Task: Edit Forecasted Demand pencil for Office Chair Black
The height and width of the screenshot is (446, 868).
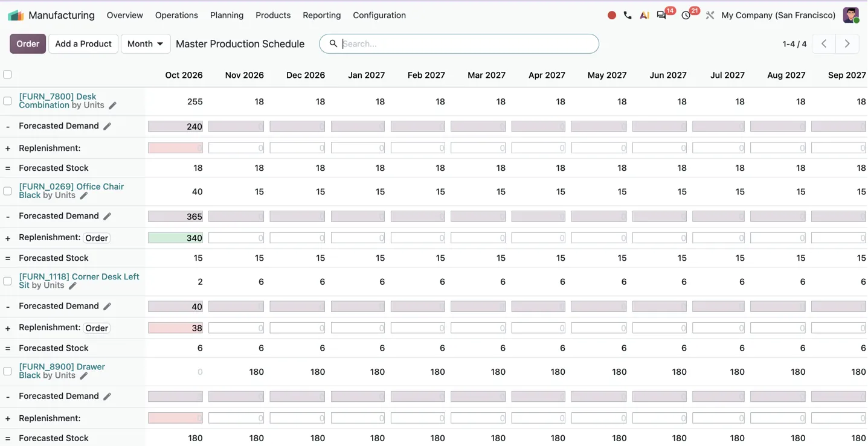Action: pos(107,216)
